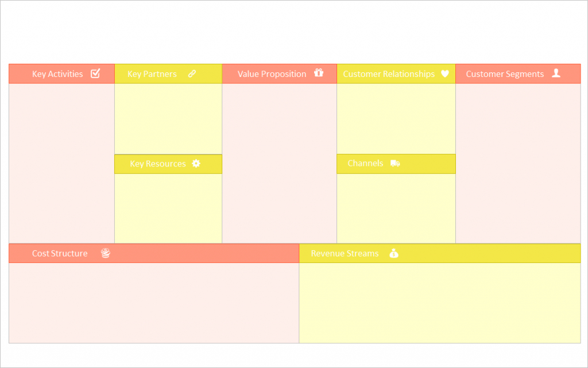Select the Key Activities header text
588x368 pixels.
point(57,74)
